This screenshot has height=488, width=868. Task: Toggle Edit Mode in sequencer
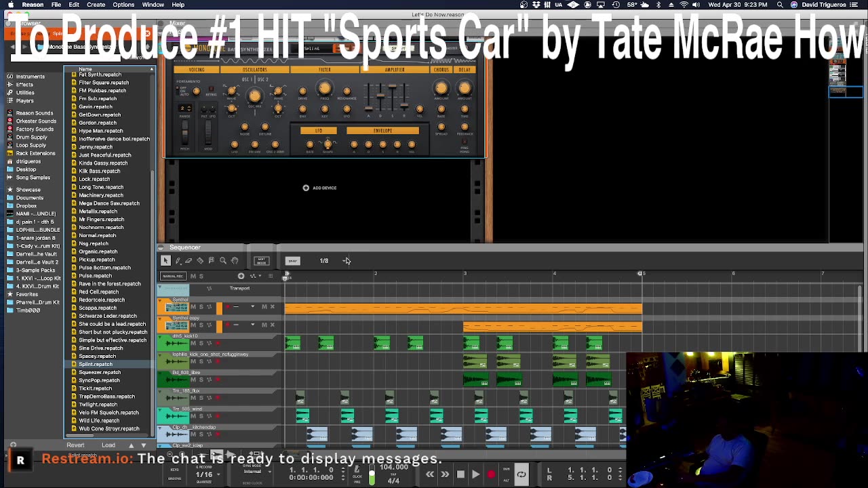point(261,261)
